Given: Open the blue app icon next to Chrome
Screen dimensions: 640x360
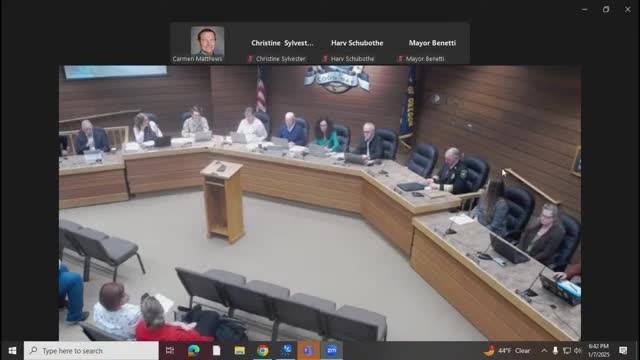Looking at the screenshot, I should click(286, 351).
